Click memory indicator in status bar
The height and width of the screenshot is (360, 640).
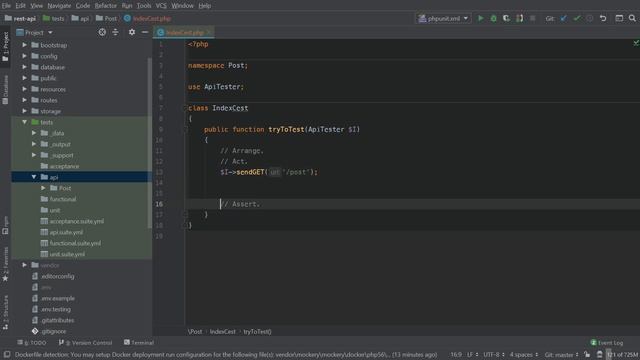(x=622, y=355)
